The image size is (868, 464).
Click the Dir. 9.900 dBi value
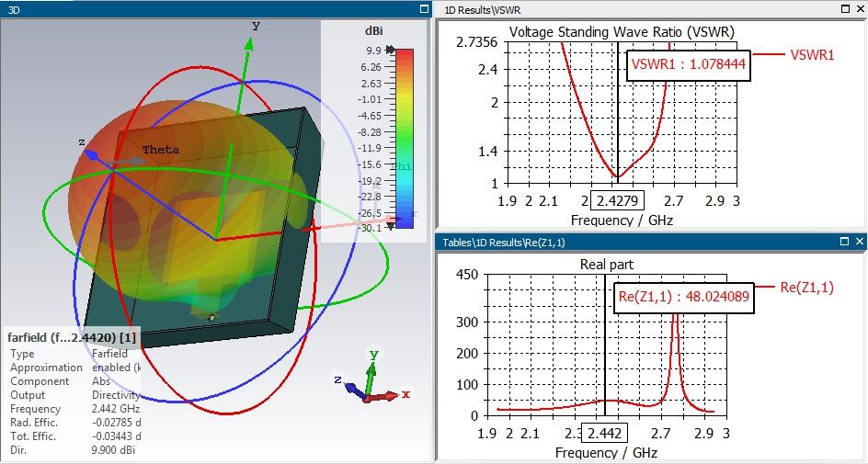(113, 450)
